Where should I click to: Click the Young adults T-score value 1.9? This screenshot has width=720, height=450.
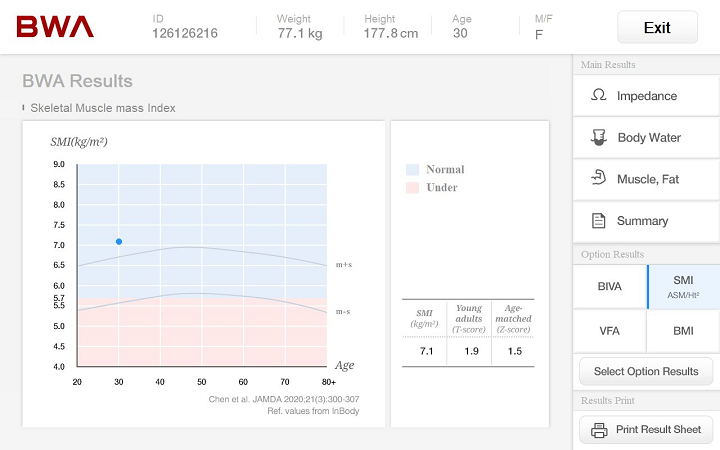click(469, 351)
